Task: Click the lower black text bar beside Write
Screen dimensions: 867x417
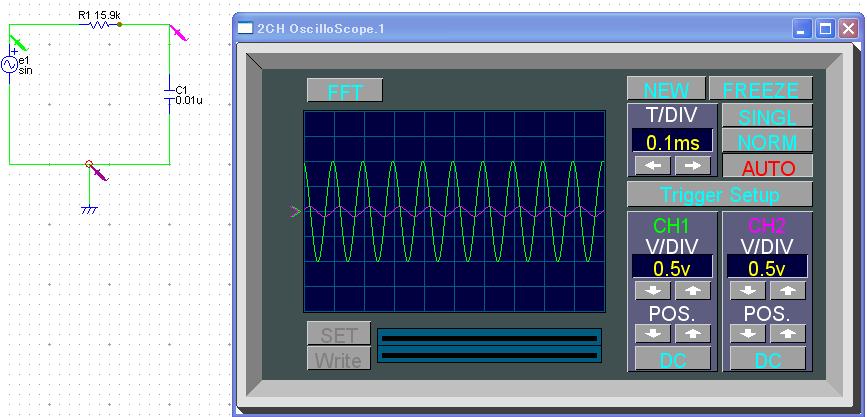Action: click(x=489, y=355)
